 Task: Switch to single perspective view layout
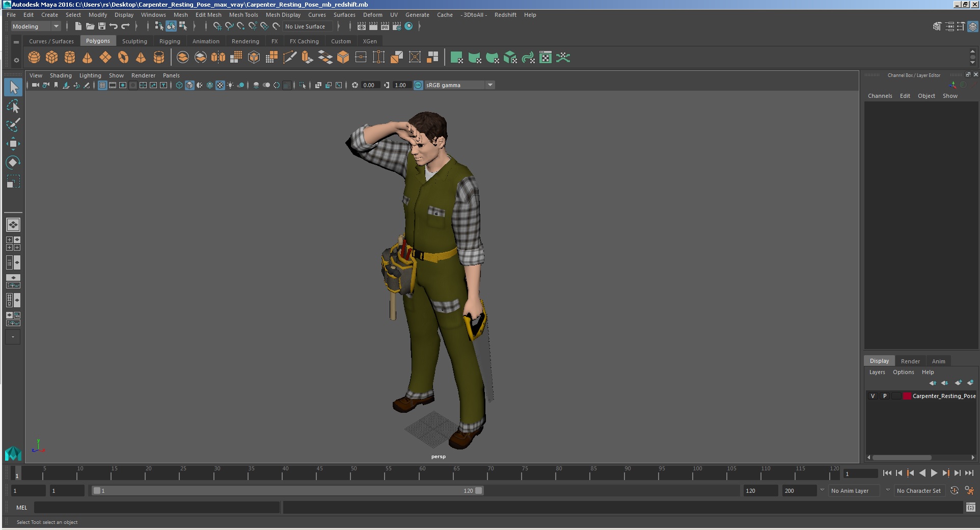(x=13, y=225)
